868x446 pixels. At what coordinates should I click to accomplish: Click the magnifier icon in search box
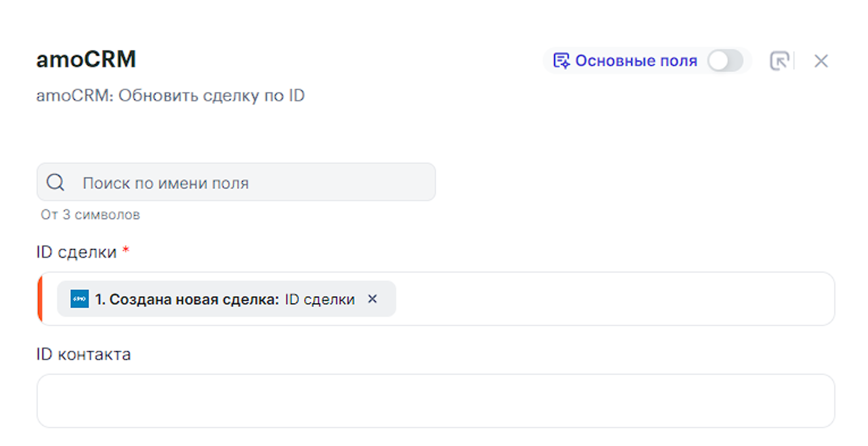[x=56, y=183]
